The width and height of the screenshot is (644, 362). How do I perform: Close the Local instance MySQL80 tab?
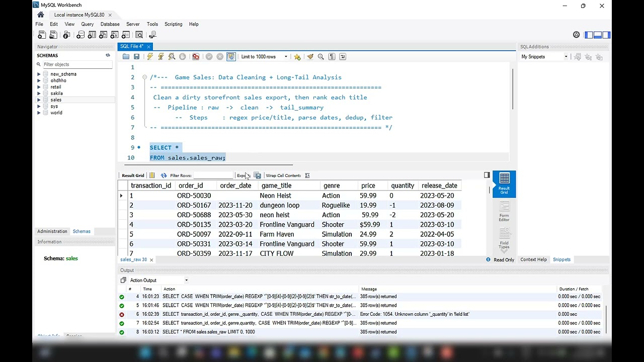(110, 15)
